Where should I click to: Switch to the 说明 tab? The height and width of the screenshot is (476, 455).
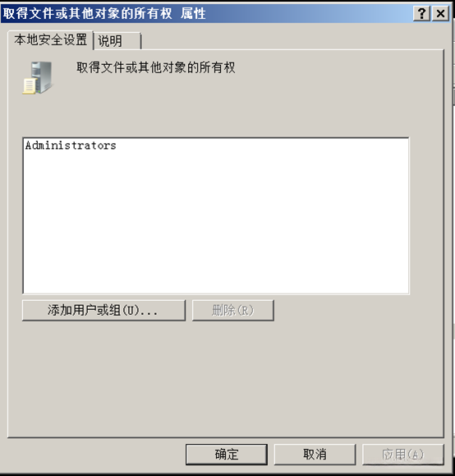tap(117, 40)
